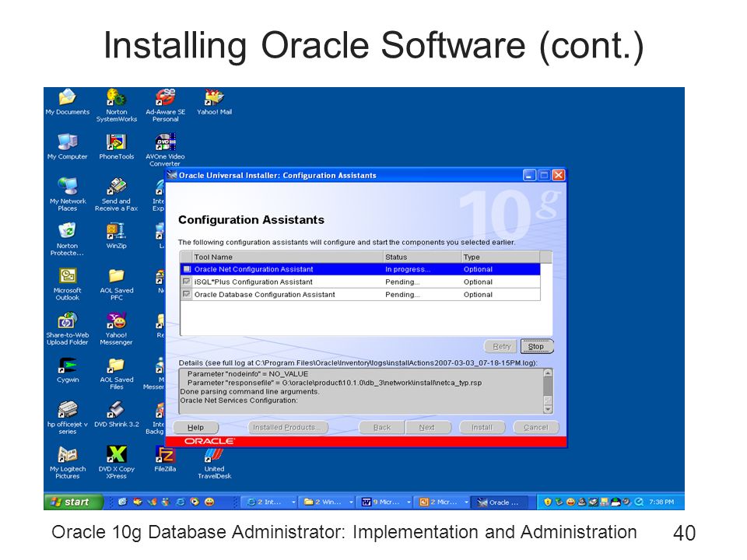
Task: Click the AVOne Video Converter icon
Action: click(x=165, y=150)
